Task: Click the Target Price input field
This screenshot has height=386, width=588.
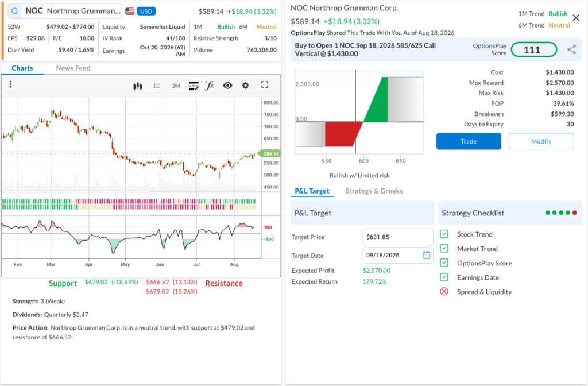Action: coord(397,237)
